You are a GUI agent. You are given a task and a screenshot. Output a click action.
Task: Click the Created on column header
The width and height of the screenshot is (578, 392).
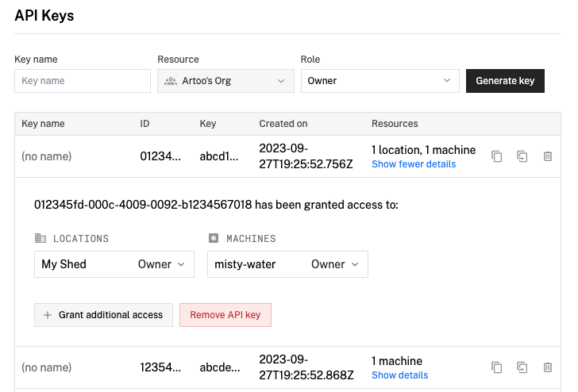(283, 124)
